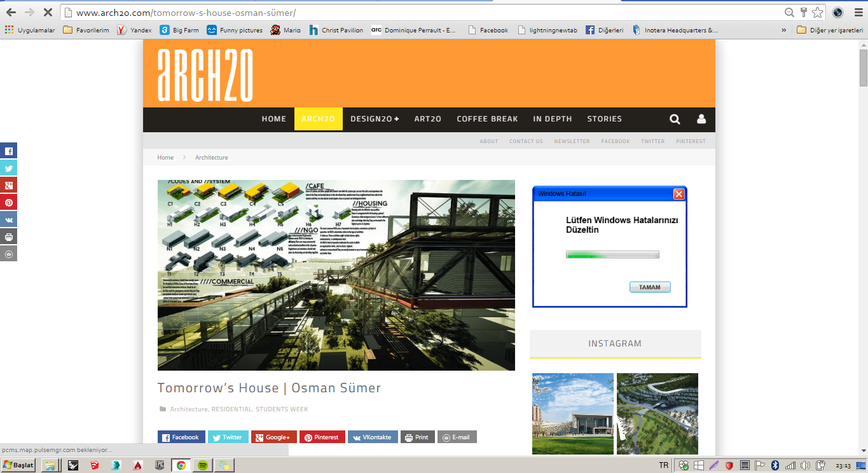The image size is (868, 473).
Task: Open 3ds Max from the taskbar
Action: pyautogui.click(x=116, y=465)
